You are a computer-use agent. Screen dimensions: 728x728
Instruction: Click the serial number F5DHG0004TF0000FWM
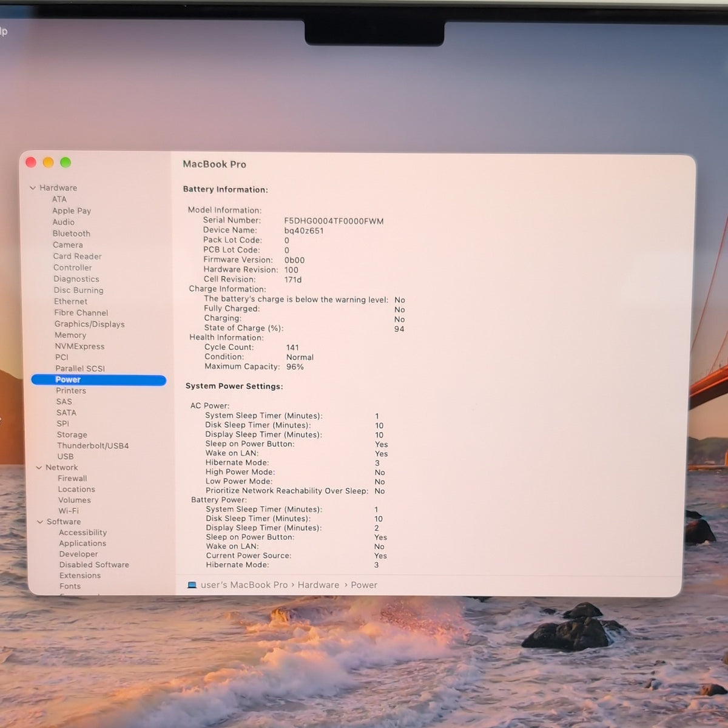(x=334, y=221)
